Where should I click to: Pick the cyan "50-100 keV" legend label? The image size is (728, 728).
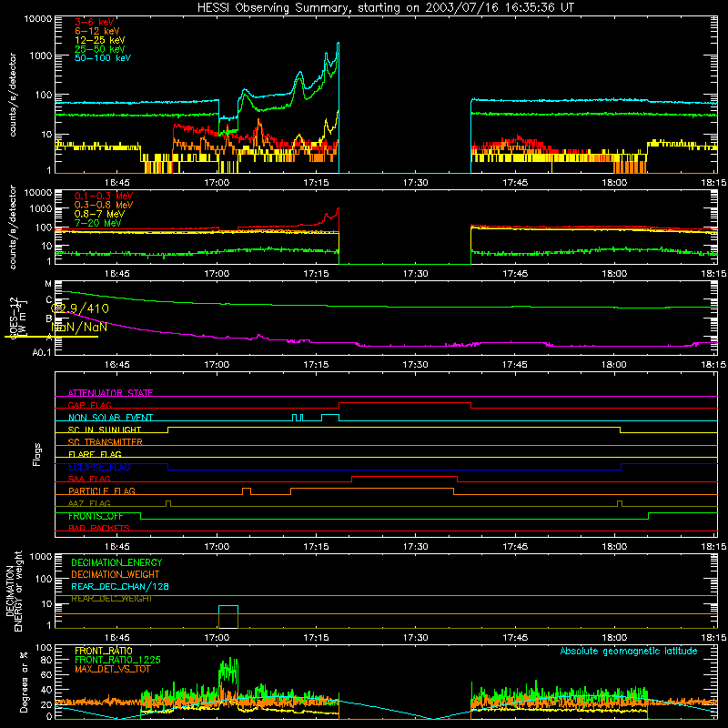coord(103,58)
